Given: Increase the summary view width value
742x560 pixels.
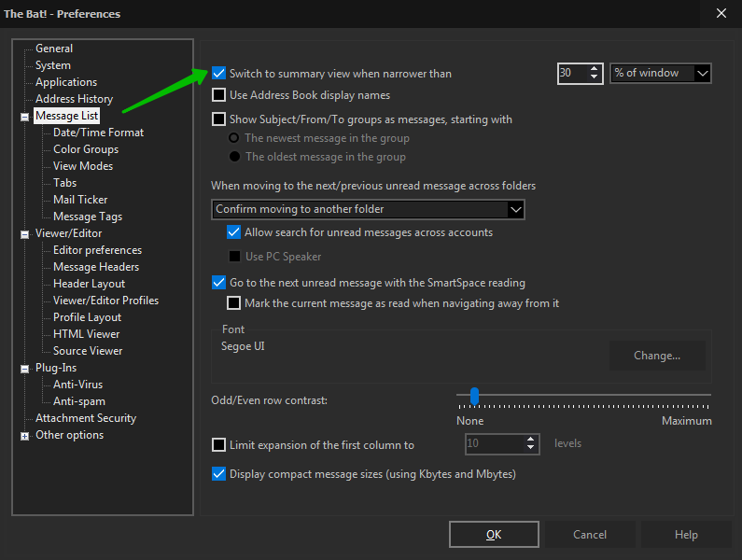Looking at the screenshot, I should tap(594, 69).
